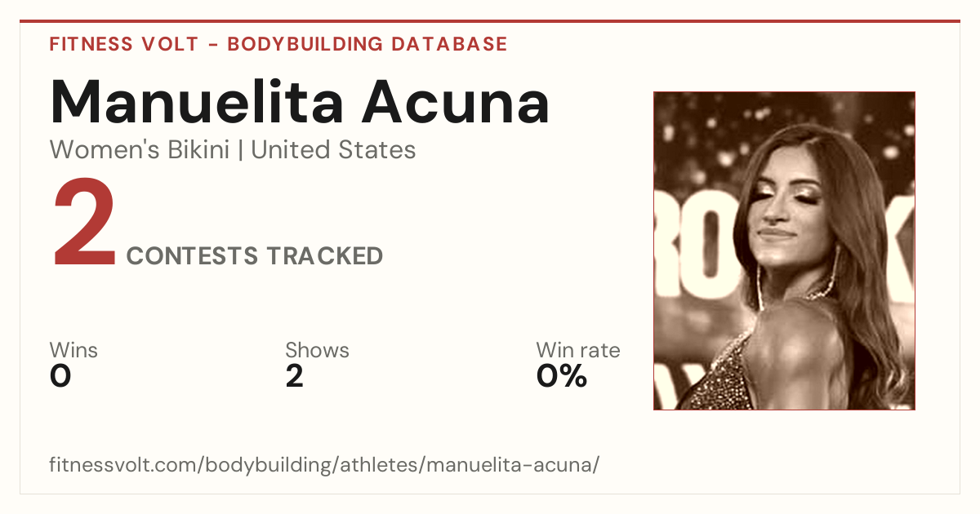Click the large red number 2
This screenshot has width=980, height=514.
pyautogui.click(x=84, y=223)
